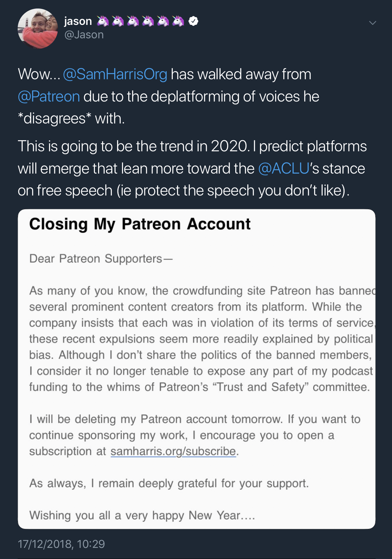Click the third unicorn emoji in name
392x559 pixels.
pyautogui.click(x=133, y=21)
